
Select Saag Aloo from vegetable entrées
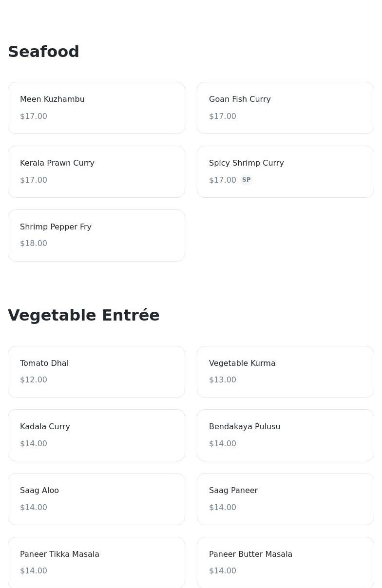point(96,499)
